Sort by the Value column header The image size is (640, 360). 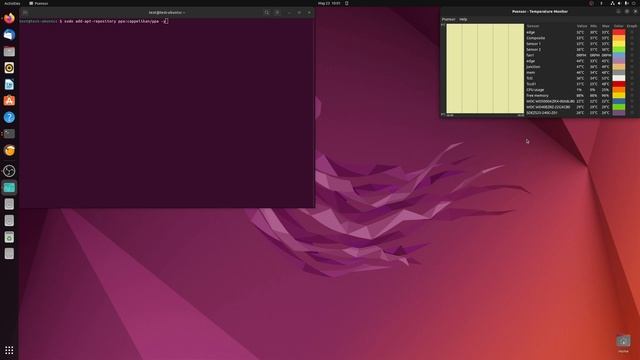pyautogui.click(x=582, y=26)
